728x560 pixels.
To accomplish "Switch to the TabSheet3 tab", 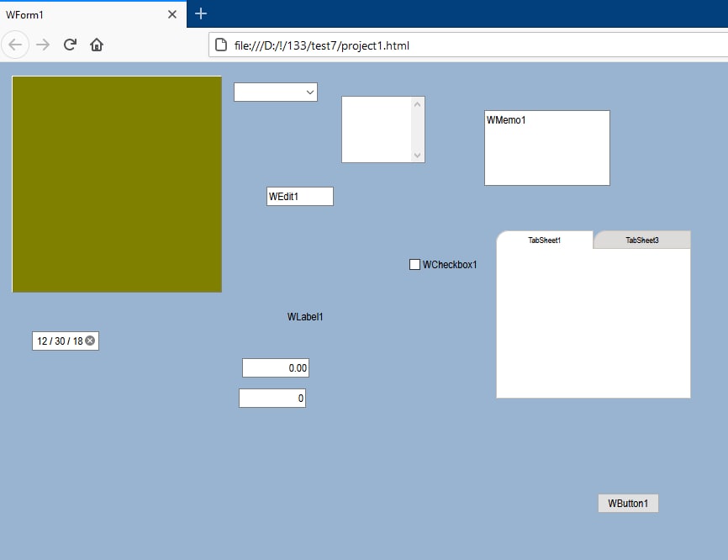I will pos(642,240).
